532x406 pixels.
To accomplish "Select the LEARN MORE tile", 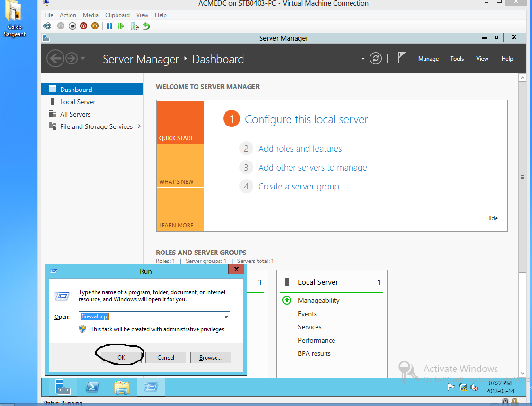I will coord(180,209).
